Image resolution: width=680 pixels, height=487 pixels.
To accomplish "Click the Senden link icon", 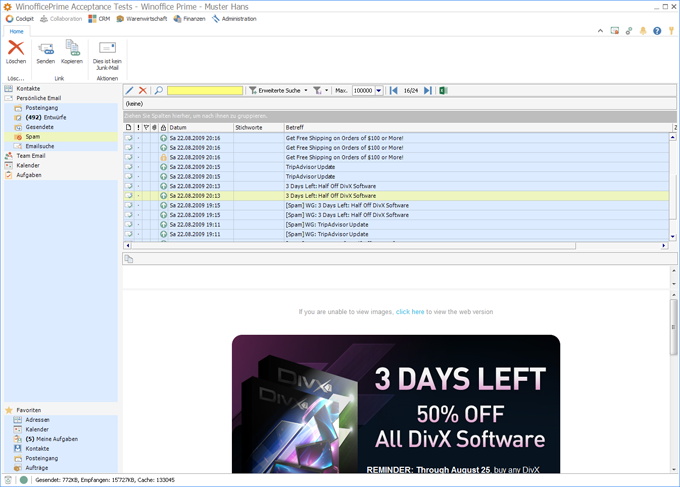I will [x=46, y=48].
